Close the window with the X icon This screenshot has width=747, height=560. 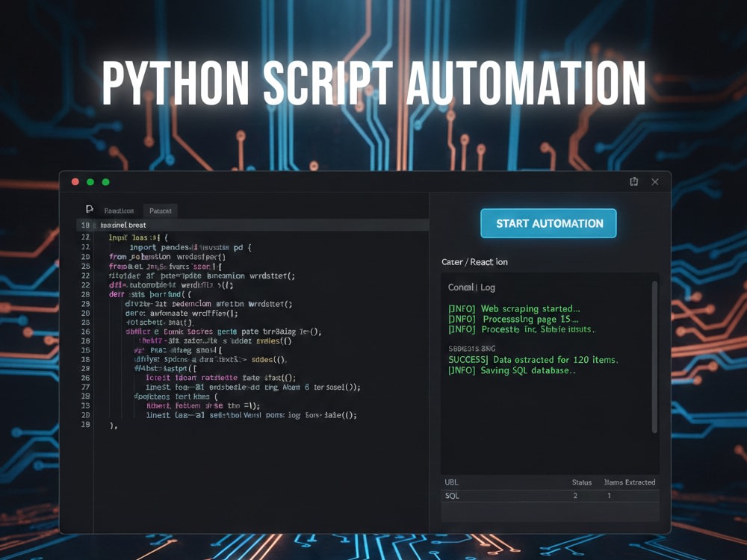click(x=655, y=181)
